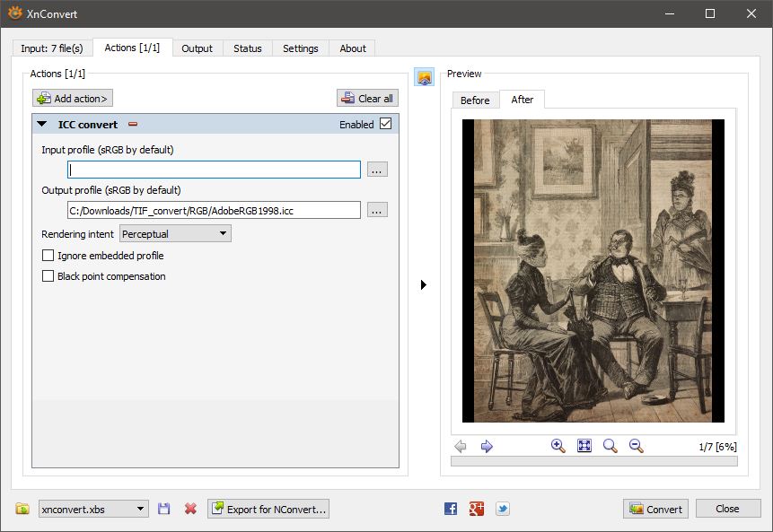Open the Facebook link icon

[x=451, y=509]
